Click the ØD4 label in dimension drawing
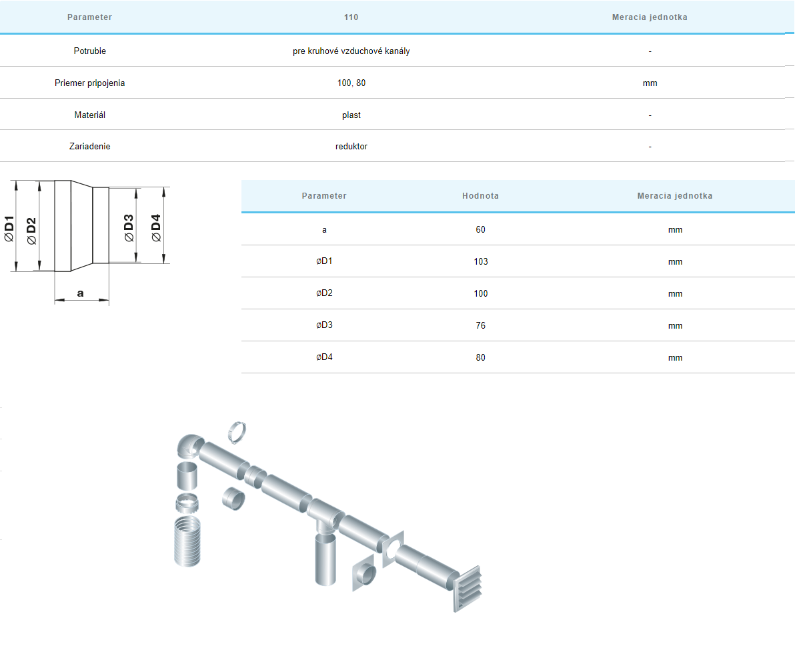795x672 pixels. (156, 227)
